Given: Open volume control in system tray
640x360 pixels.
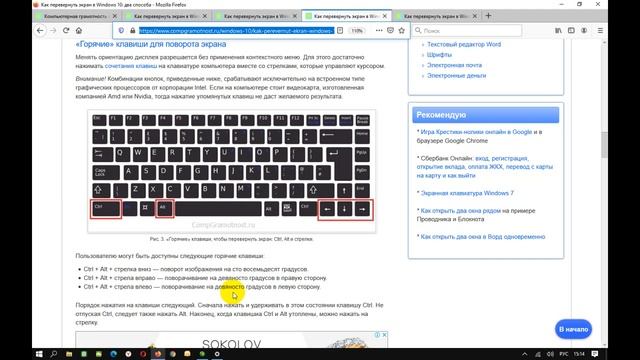Looking at the screenshot, I should pyautogui.click(x=550, y=354).
